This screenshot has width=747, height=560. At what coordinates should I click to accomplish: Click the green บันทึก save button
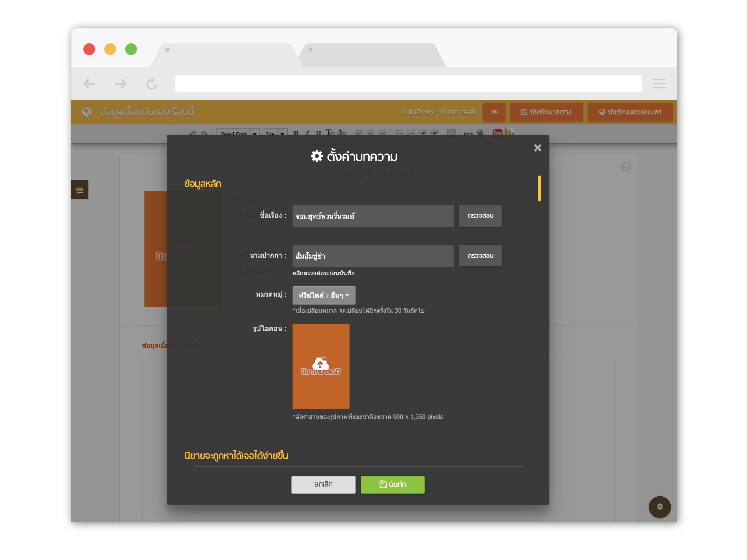pyautogui.click(x=393, y=485)
